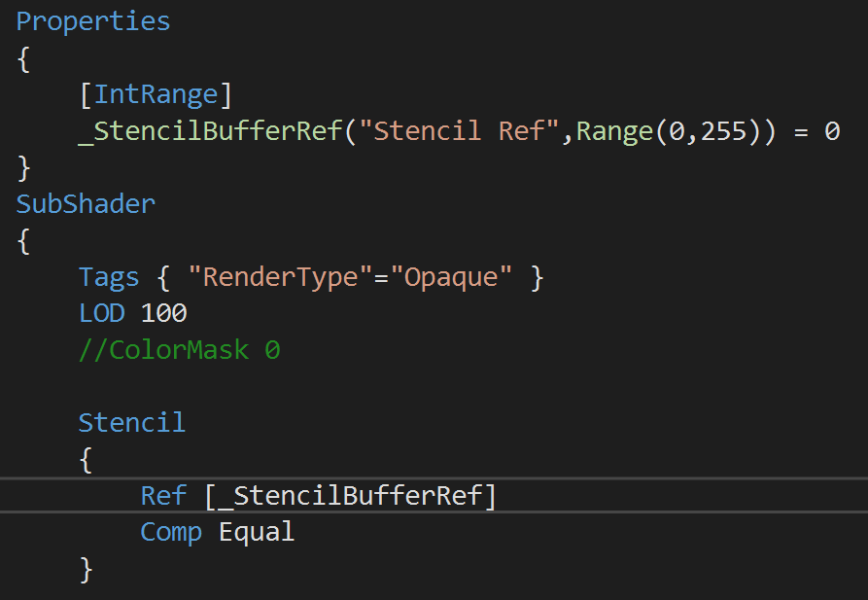The height and width of the screenshot is (600, 868).
Task: Click the Ref keyword inside Stencil block
Action: 163,495
